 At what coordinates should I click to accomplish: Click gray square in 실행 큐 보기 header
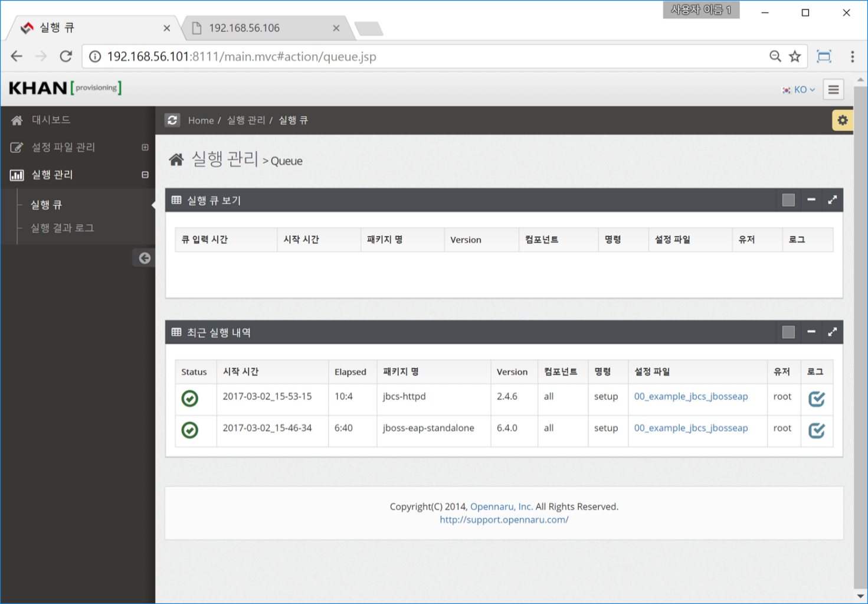click(788, 200)
